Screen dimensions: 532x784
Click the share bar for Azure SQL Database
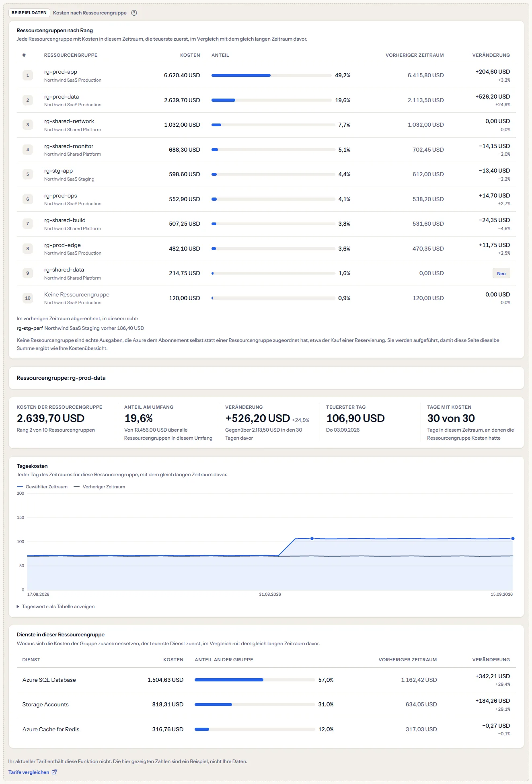point(255,680)
